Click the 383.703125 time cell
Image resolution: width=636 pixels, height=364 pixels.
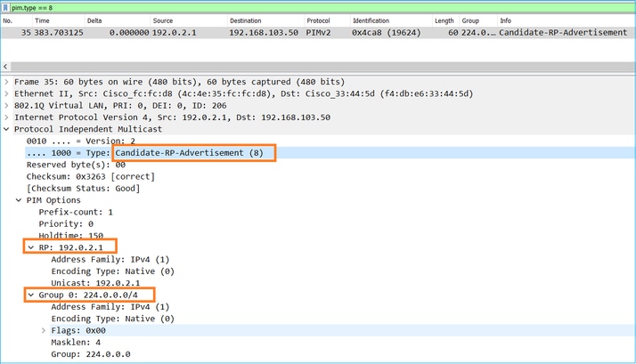click(59, 32)
